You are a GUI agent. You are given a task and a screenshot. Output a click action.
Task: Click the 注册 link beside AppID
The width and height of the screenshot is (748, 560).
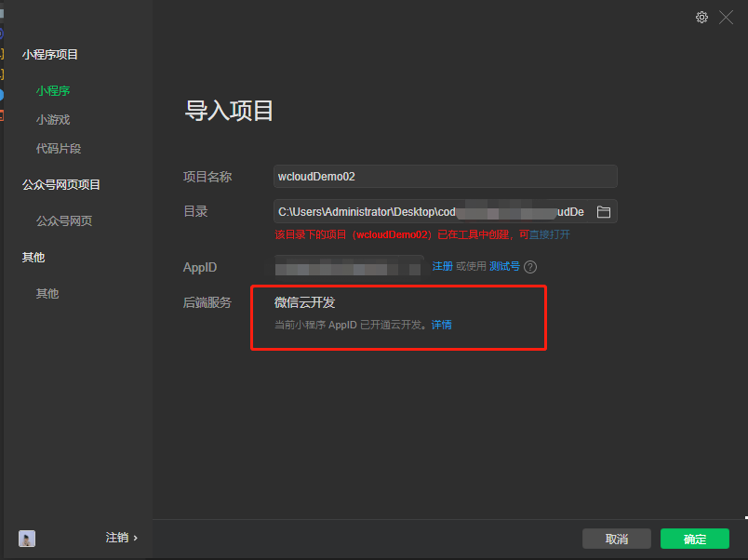pos(442,266)
